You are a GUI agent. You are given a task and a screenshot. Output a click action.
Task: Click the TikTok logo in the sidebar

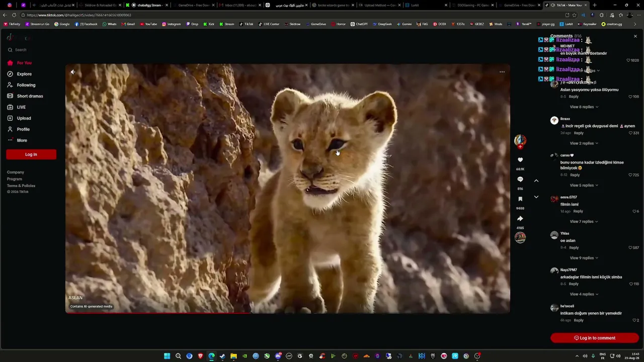(18, 38)
